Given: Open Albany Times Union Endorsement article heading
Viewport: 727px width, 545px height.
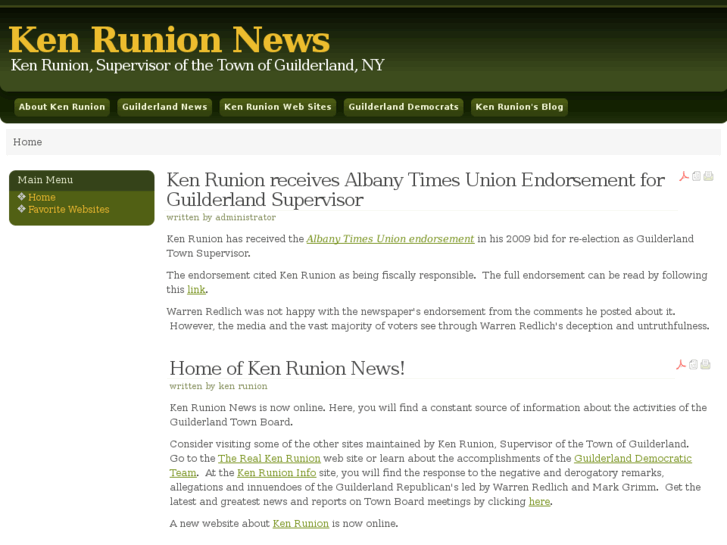Looking at the screenshot, I should (x=415, y=190).
